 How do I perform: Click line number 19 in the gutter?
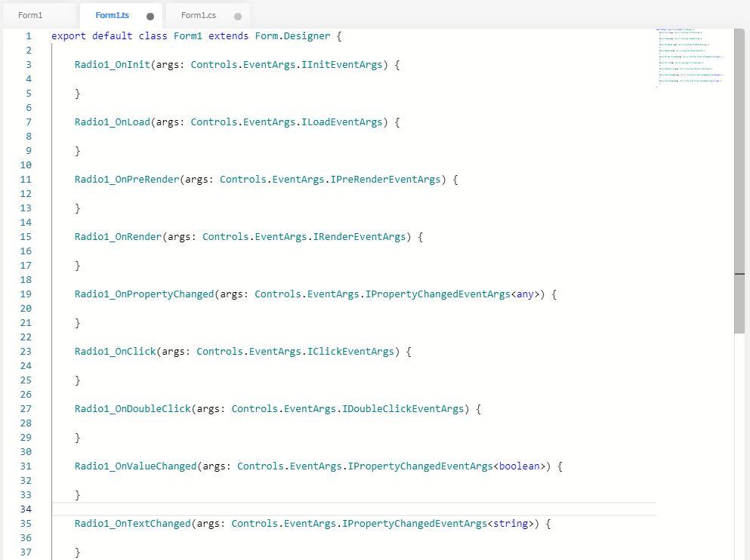26,294
